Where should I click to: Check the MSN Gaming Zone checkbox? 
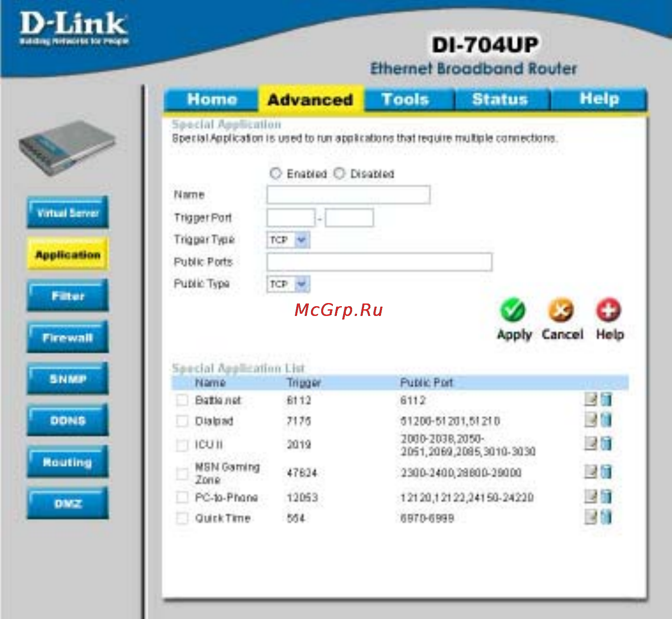(x=182, y=474)
